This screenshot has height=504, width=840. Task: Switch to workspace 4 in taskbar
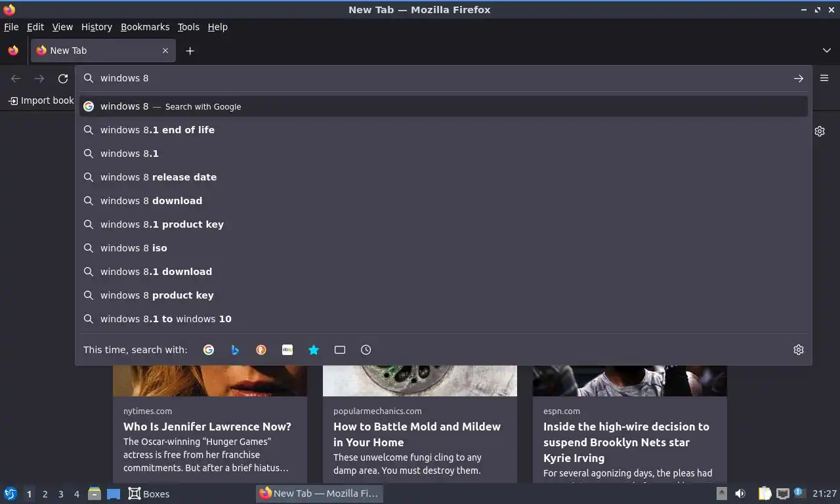(x=76, y=494)
